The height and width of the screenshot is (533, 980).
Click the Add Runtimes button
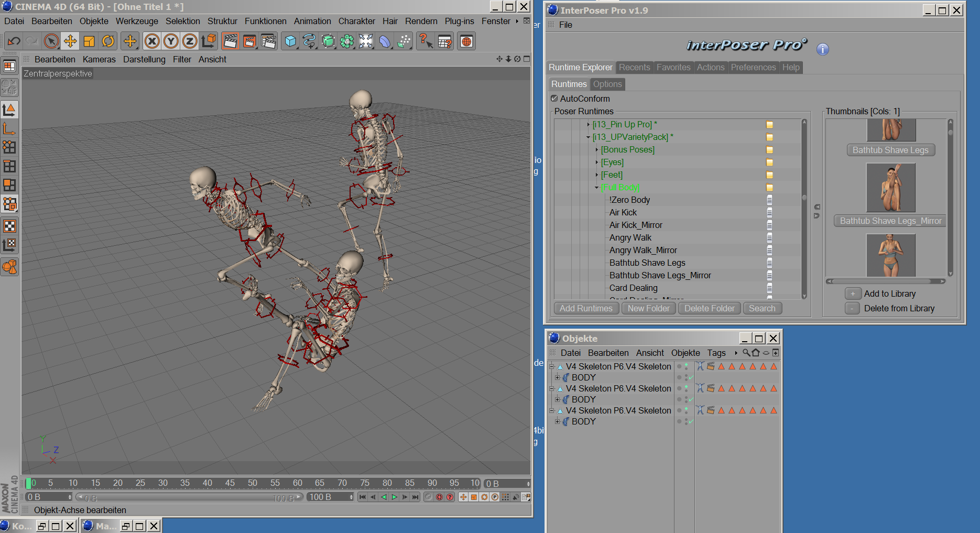(585, 308)
